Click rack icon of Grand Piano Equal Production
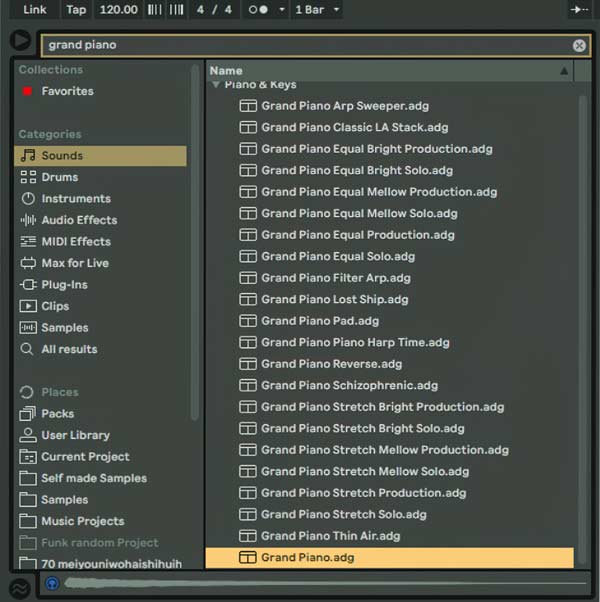Screen dimensions: 600x602 [x=248, y=235]
